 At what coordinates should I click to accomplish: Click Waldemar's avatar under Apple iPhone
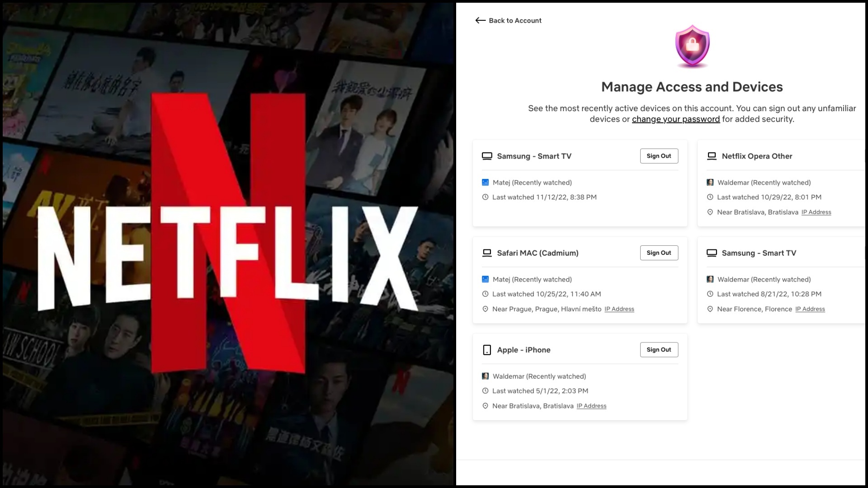point(485,376)
